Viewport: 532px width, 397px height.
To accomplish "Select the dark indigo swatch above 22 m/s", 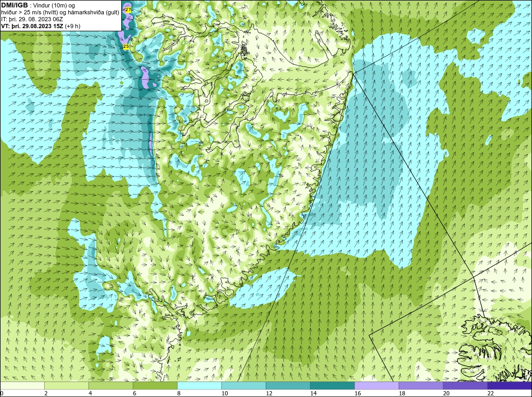I will coord(509,385).
